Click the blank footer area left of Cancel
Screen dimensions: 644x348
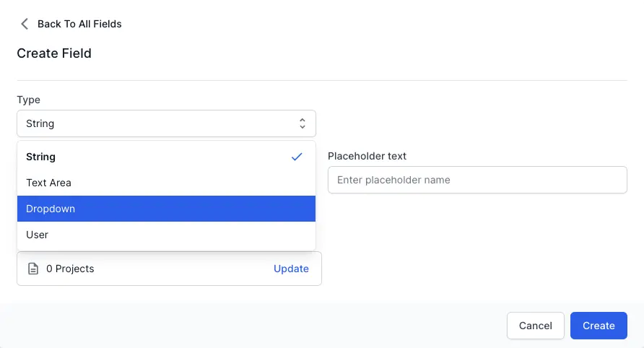[253, 326]
